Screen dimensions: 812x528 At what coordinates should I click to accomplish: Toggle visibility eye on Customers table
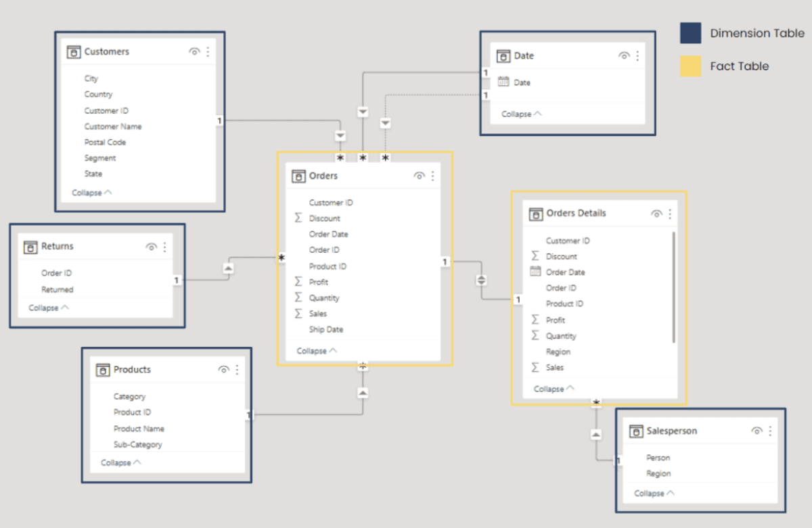[x=194, y=52]
